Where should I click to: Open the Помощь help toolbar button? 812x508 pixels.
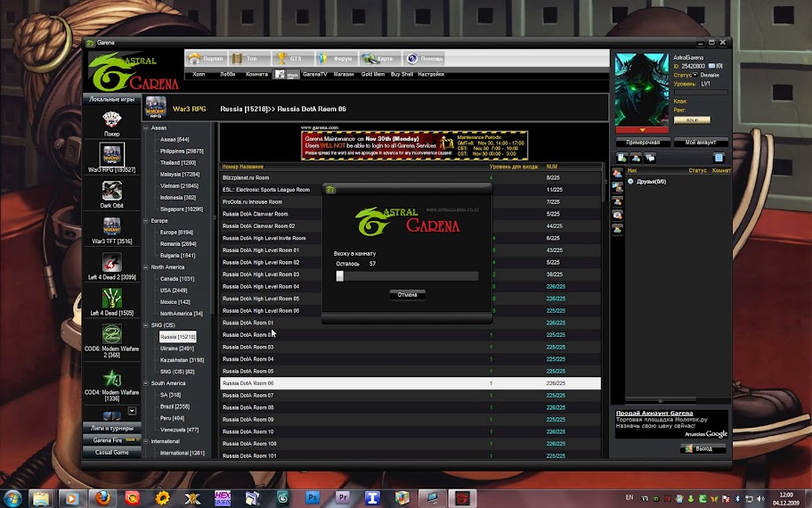(x=424, y=59)
